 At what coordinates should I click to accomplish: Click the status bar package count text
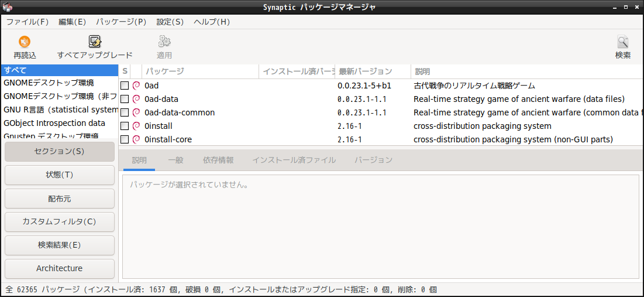coord(221,289)
